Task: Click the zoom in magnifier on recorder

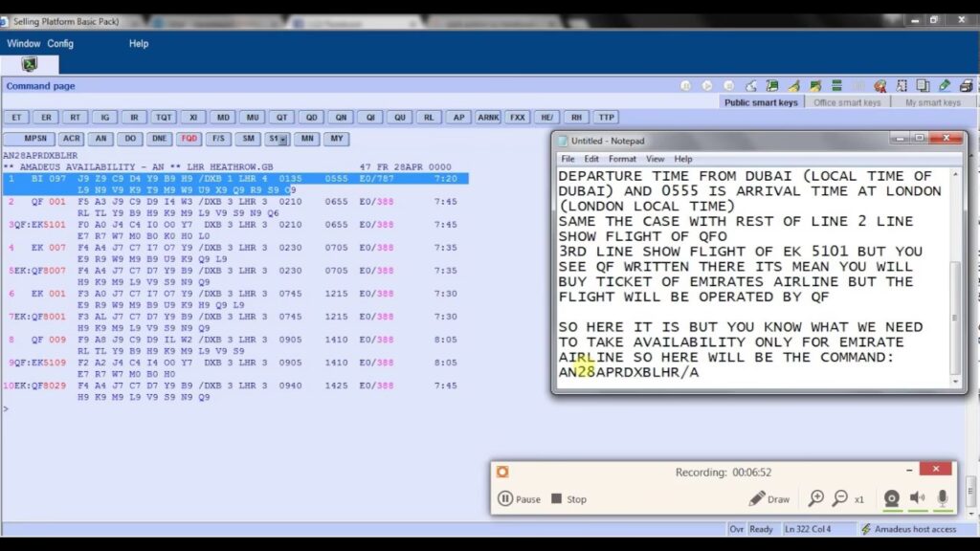Action: click(816, 498)
